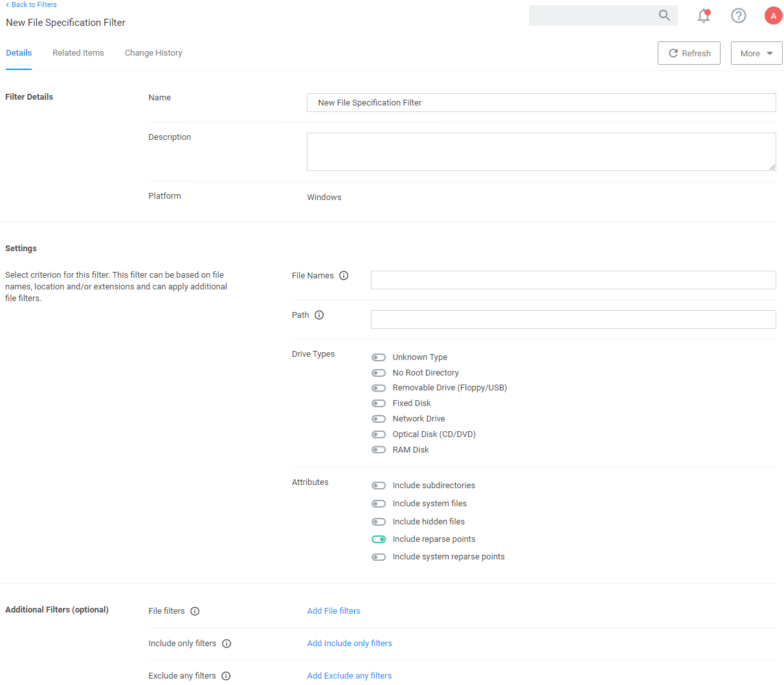Viewport: 784px width, 685px height.
Task: Click Add Exclude any filters link
Action: [350, 676]
